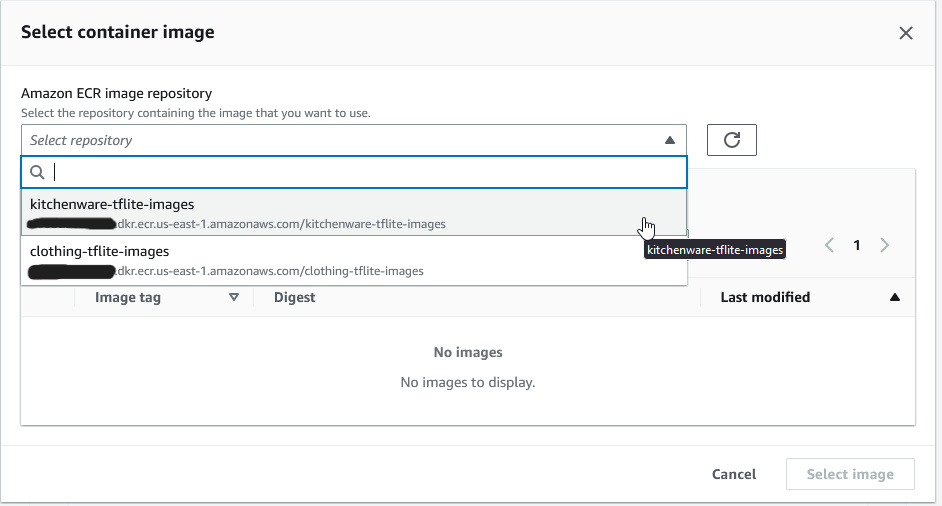Choose clothing-tflite-images repository
Screen dimensions: 942x506
coord(354,260)
